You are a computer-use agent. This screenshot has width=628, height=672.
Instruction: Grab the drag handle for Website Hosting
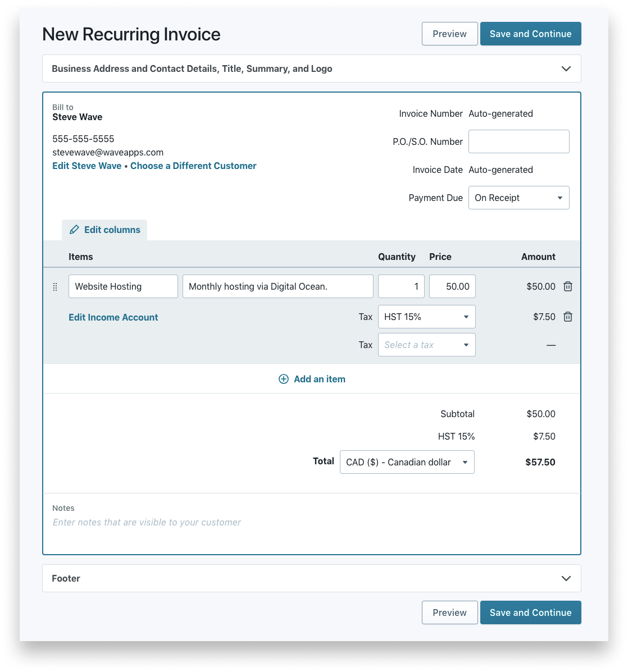(55, 287)
